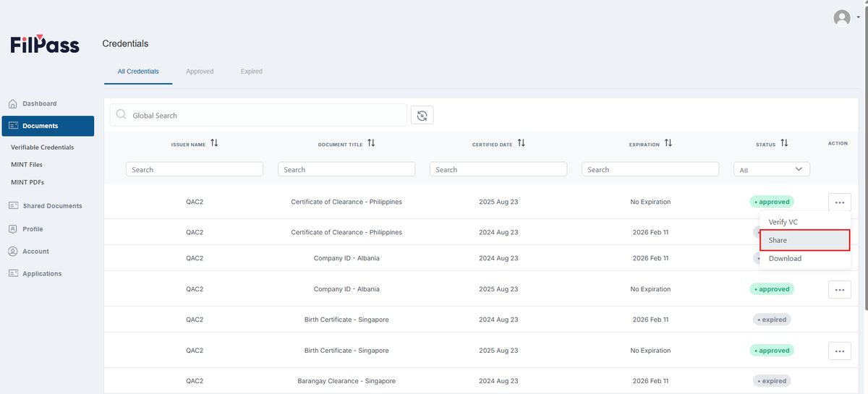Click the Credentials page heading
868x394 pixels.
(125, 43)
